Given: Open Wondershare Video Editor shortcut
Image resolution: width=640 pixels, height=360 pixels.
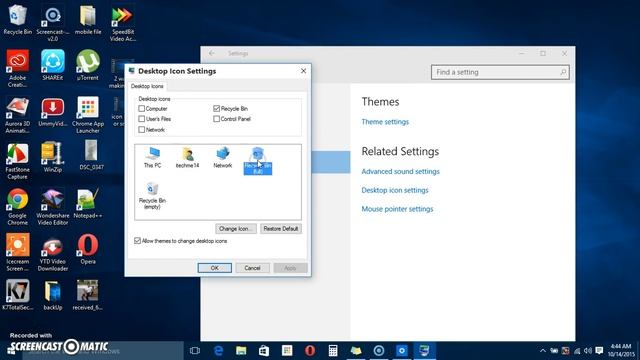Looking at the screenshot, I should click(x=53, y=207).
